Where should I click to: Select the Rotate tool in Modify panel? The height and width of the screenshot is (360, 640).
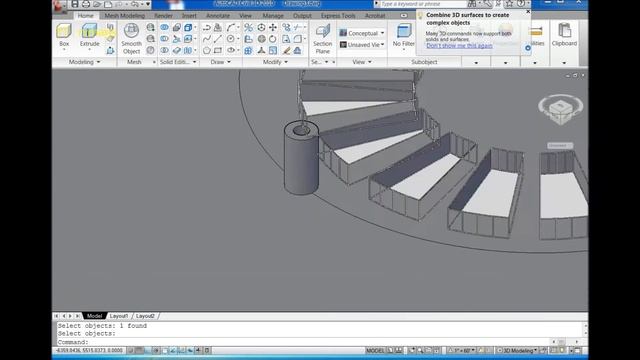(x=273, y=39)
